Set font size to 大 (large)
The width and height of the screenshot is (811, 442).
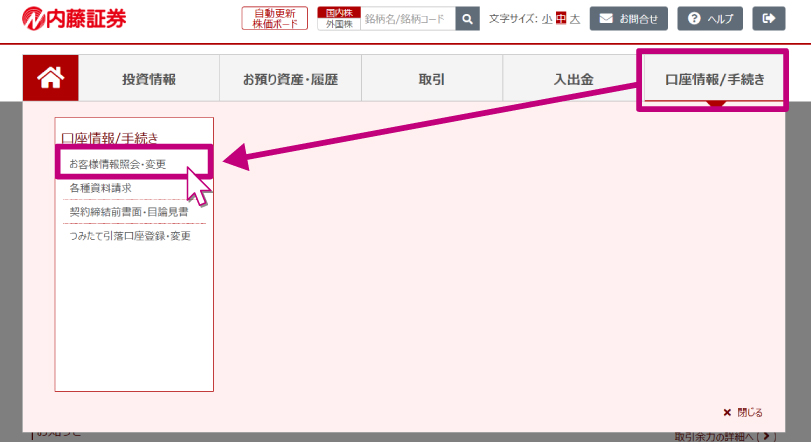(x=575, y=18)
